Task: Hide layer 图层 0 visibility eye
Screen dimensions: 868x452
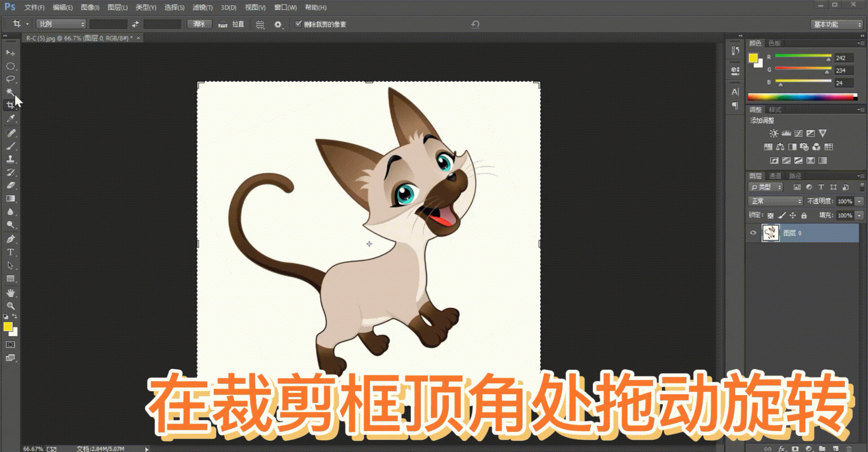Action: coord(753,233)
